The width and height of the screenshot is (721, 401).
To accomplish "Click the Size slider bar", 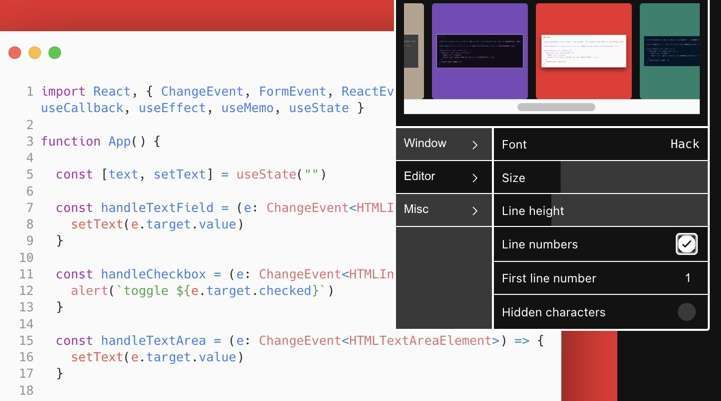I will click(600, 177).
